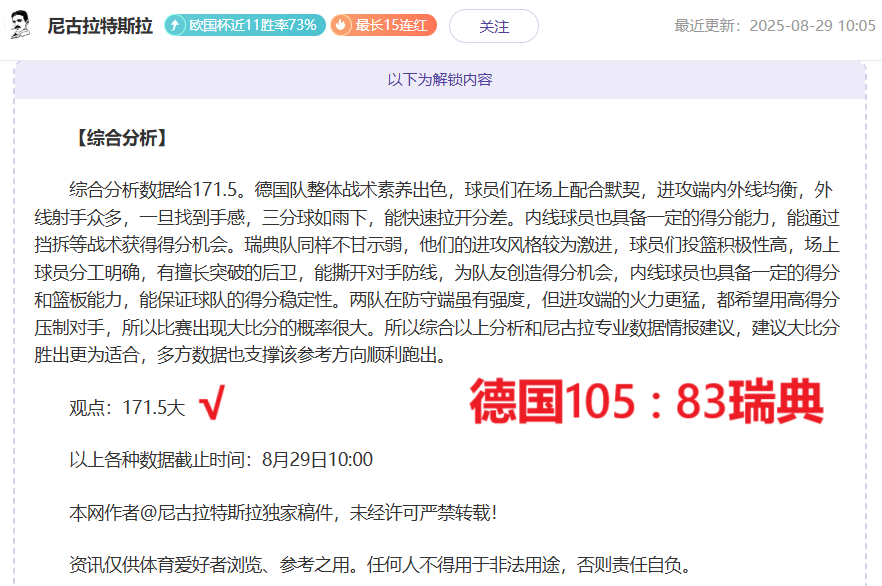Click the author avatar portrait
Image resolution: width=882 pixels, height=586 pixels.
tap(20, 25)
